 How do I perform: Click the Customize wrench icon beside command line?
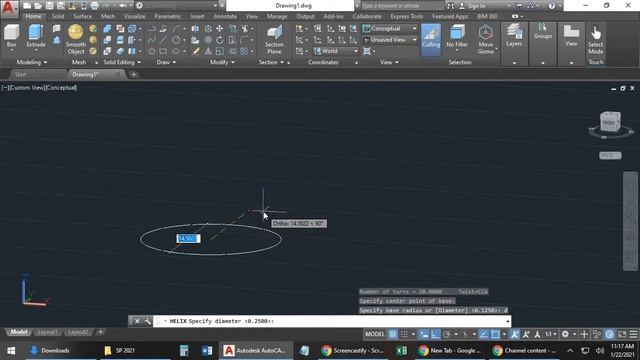147,321
